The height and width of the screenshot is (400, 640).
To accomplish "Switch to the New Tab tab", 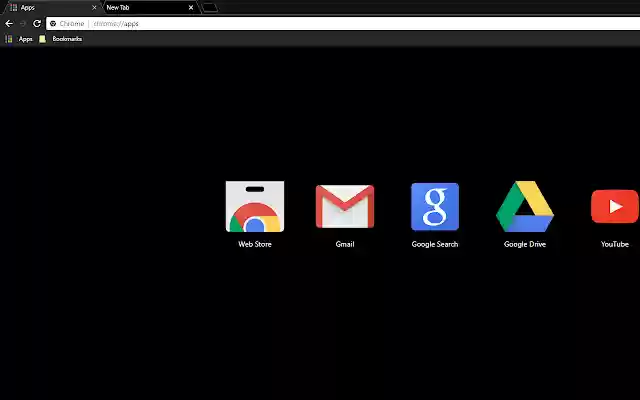I will (x=149, y=7).
